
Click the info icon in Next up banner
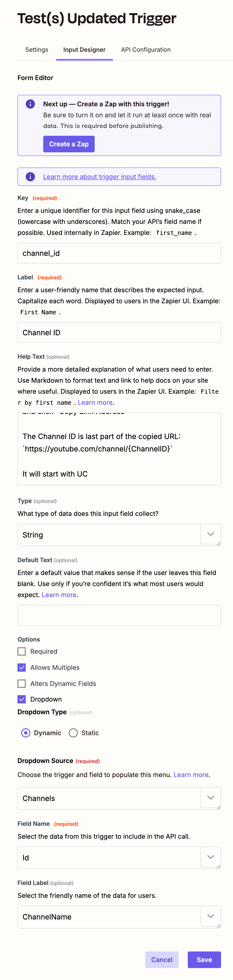(x=30, y=104)
